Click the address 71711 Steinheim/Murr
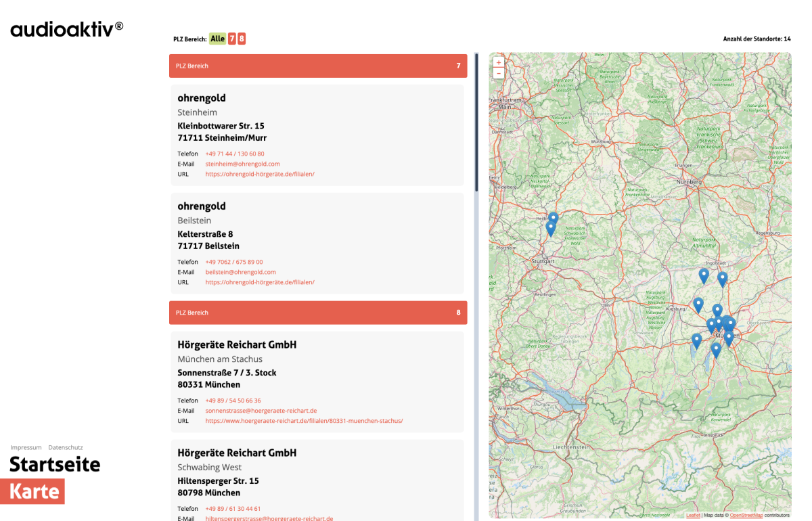812x521 pixels. [x=222, y=138]
